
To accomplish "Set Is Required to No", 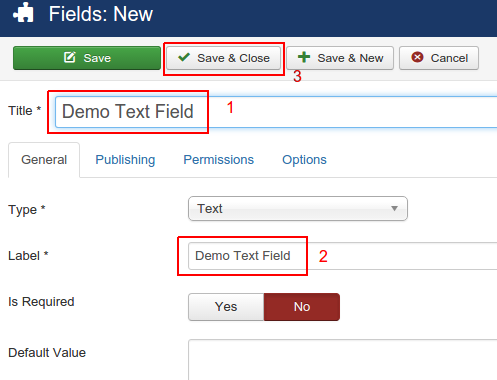I will click(x=302, y=307).
